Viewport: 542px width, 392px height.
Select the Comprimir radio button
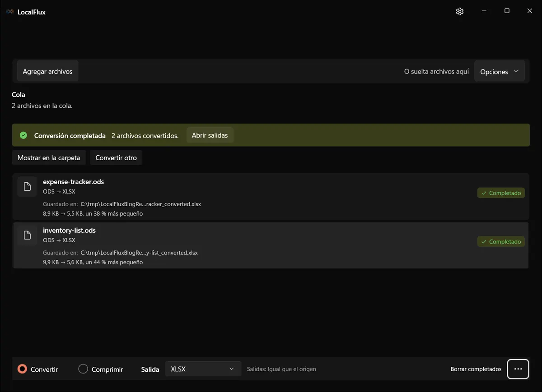click(83, 369)
